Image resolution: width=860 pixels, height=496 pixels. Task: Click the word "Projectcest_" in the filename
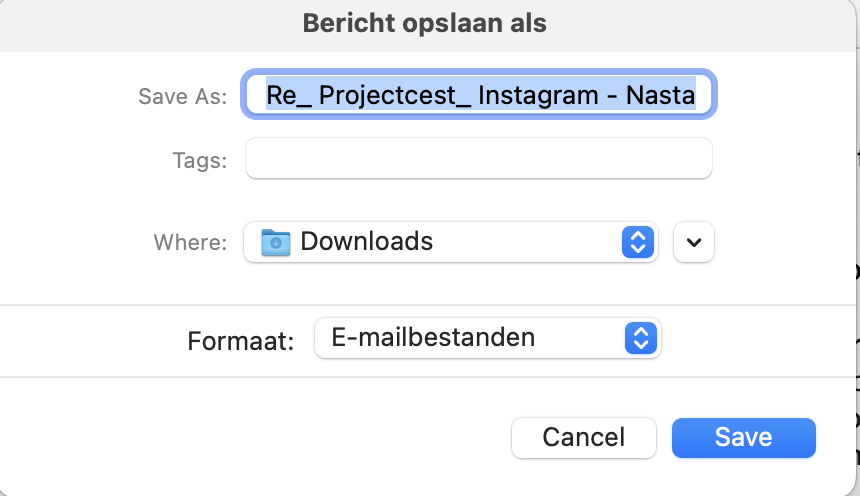393,96
